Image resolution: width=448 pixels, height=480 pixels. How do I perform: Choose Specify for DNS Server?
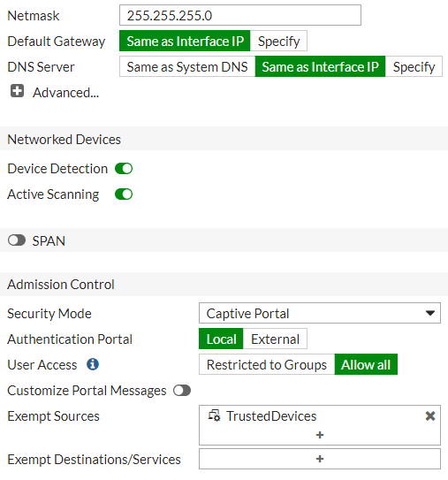pos(414,66)
